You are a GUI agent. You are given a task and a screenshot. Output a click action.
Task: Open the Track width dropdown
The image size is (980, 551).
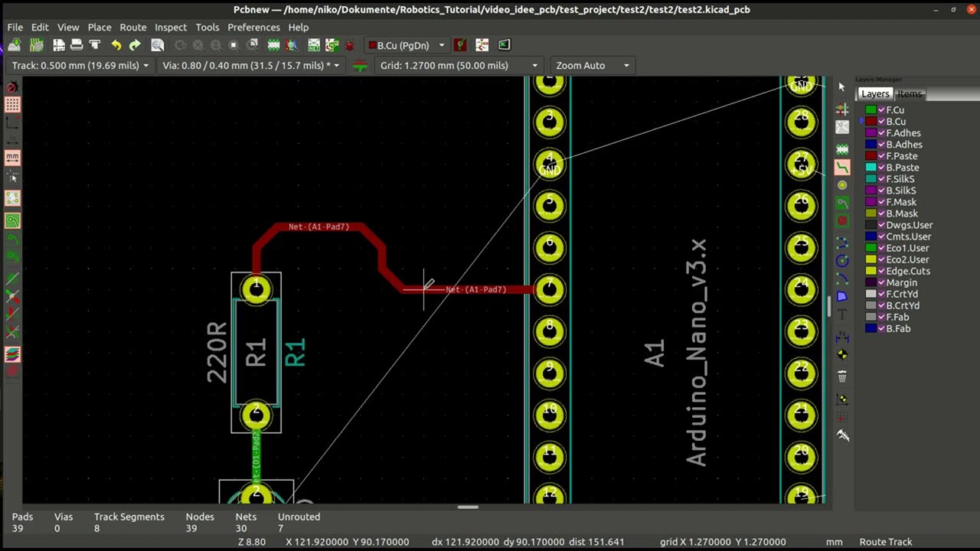pyautogui.click(x=80, y=66)
